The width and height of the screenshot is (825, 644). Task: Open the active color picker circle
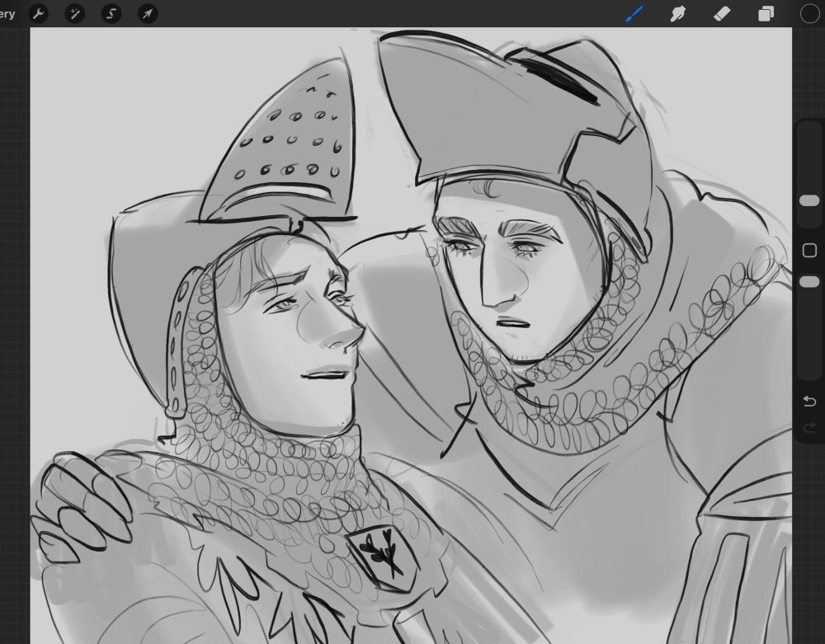pyautogui.click(x=809, y=14)
